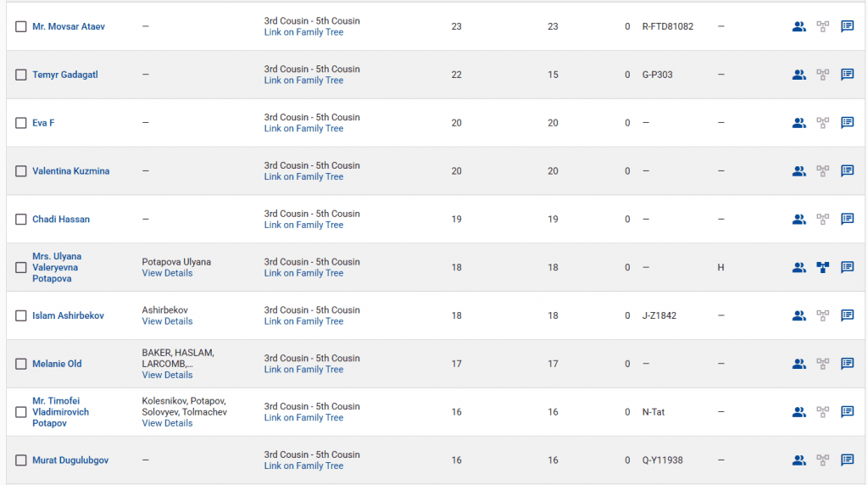The width and height of the screenshot is (868, 485).
Task: Show shared matches icon for Valentina Kuzmina
Action: click(798, 171)
